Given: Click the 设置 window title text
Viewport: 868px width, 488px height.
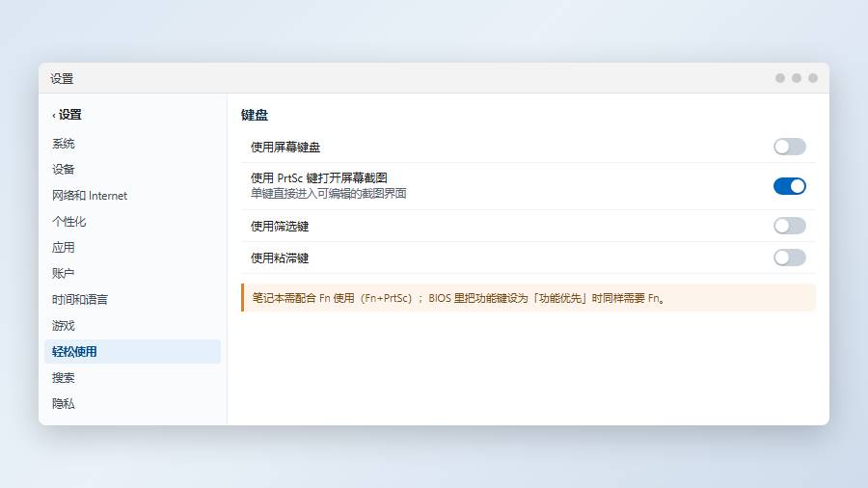Looking at the screenshot, I should pyautogui.click(x=62, y=78).
